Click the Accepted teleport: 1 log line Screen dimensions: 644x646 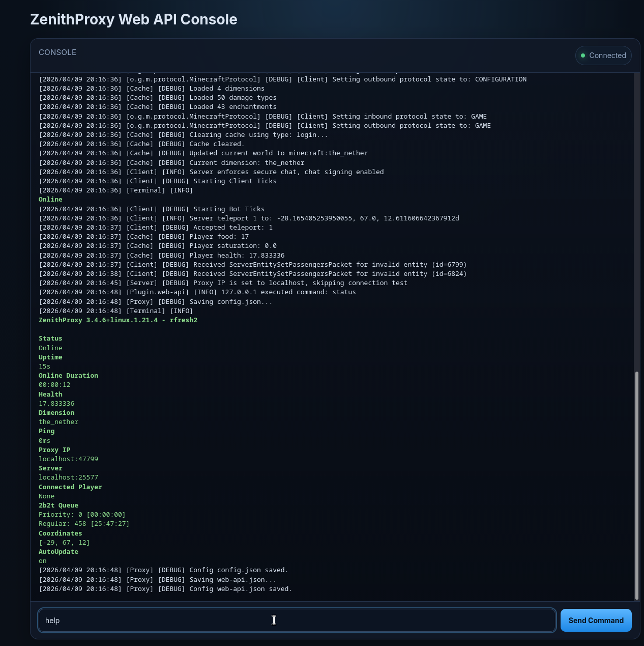[x=156, y=228]
